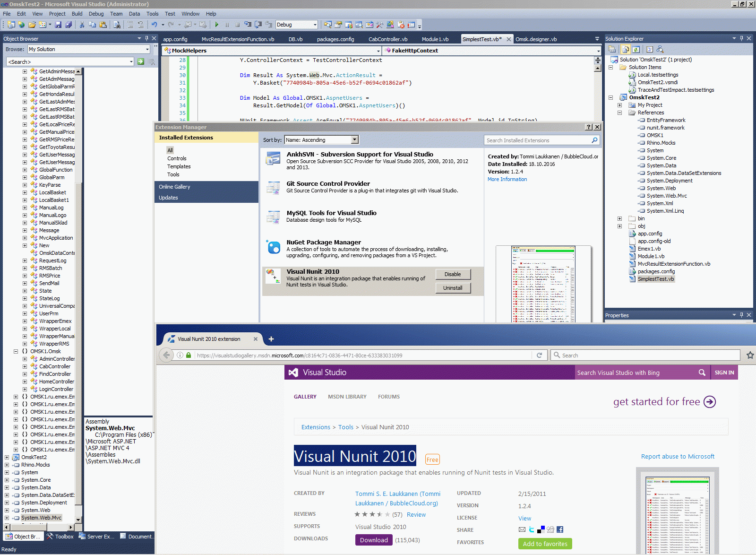Screen dimensions: 756x555
Task: Click the More Information link
Action: (507, 179)
